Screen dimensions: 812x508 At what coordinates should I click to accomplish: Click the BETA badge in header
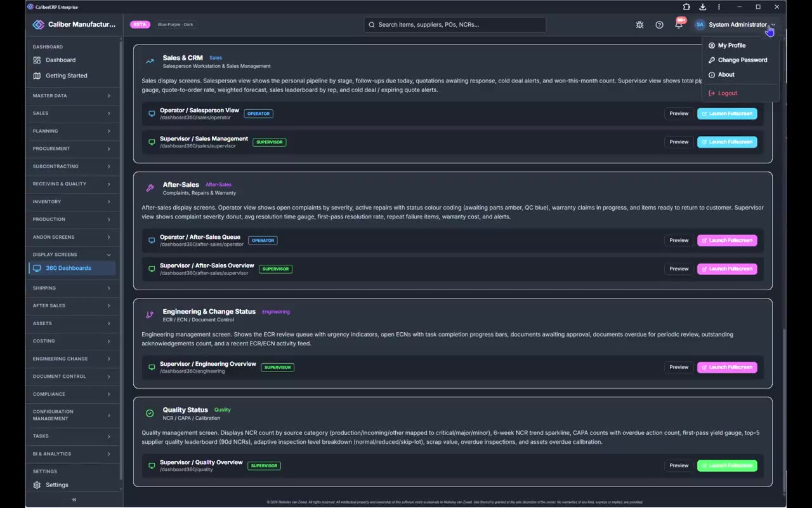pyautogui.click(x=140, y=25)
